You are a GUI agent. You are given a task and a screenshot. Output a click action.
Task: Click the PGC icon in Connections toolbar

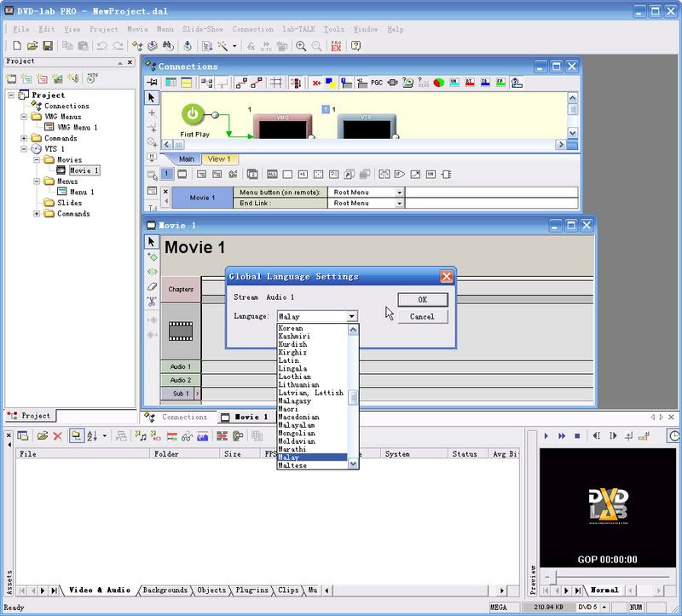tap(376, 83)
